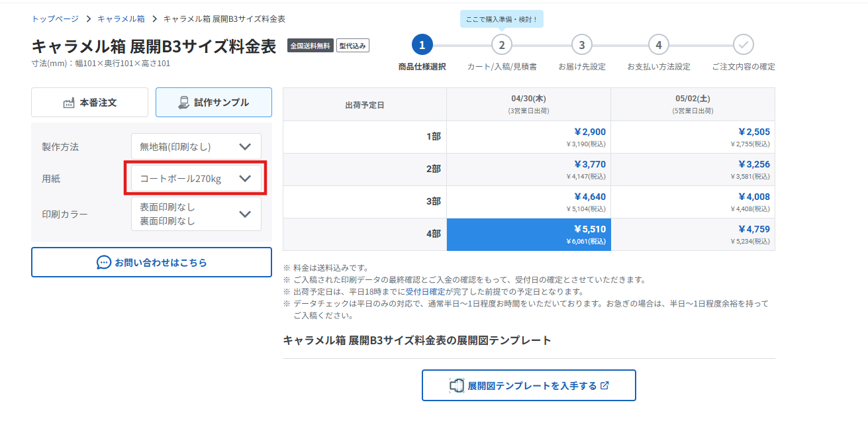This screenshot has height=427, width=868.
Task: Click the お支払い方法設定 step label
Action: pyautogui.click(x=658, y=67)
